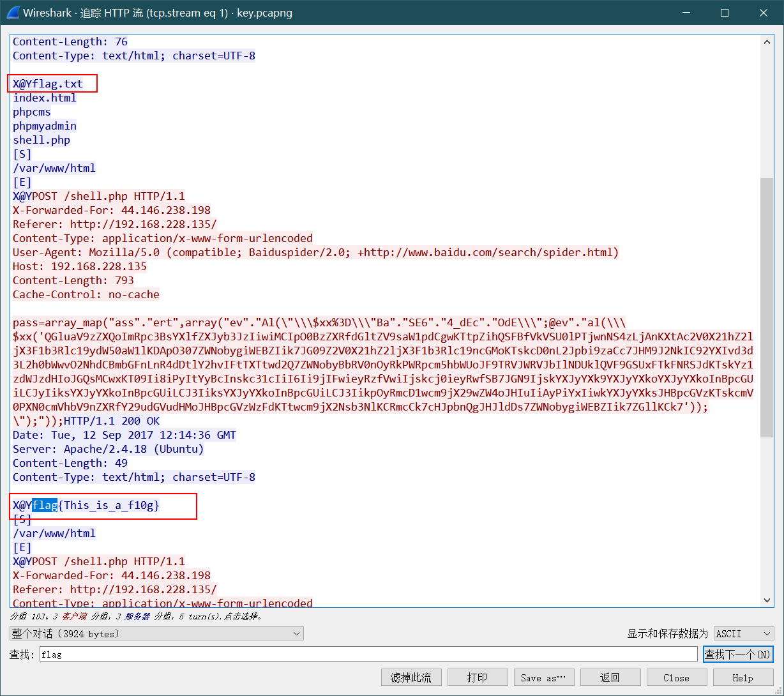784x696 pixels.
Task: Click the scrollbar up arrow
Action: click(767, 42)
